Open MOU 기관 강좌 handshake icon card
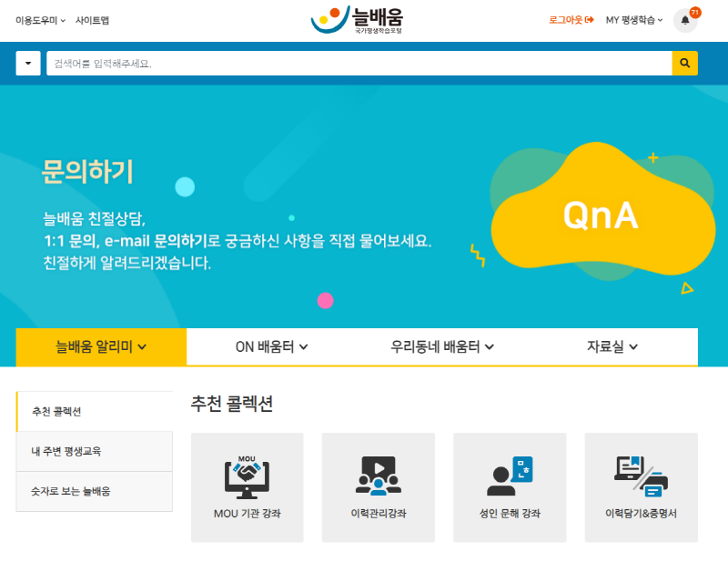Viewport: 728px width, 561px height. click(x=247, y=487)
